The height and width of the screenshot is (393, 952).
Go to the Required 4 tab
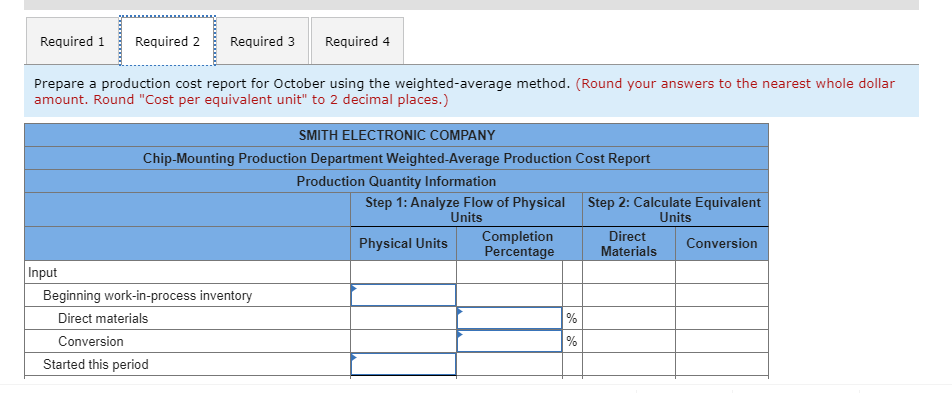coord(358,41)
